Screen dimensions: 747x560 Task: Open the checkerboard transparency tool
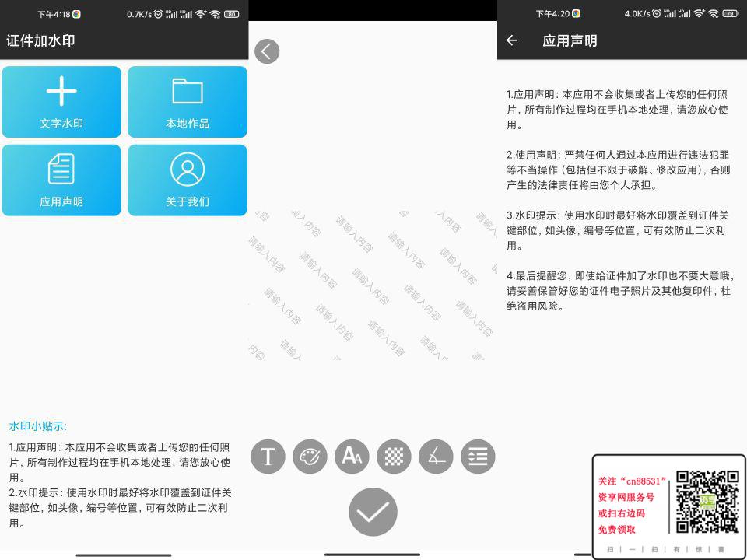[x=394, y=457]
